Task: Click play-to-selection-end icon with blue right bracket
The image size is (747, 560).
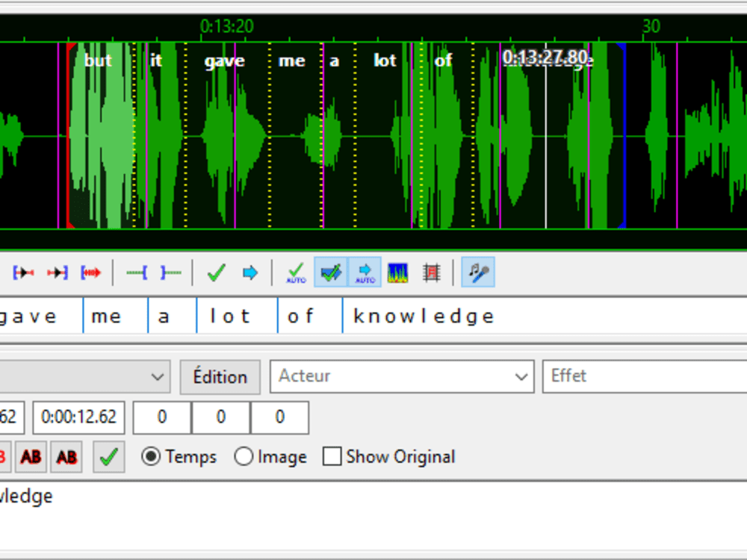Action: [58, 273]
